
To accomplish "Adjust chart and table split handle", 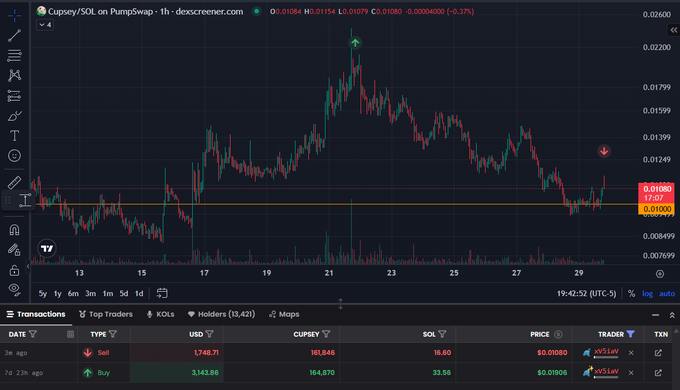I will coord(340,304).
